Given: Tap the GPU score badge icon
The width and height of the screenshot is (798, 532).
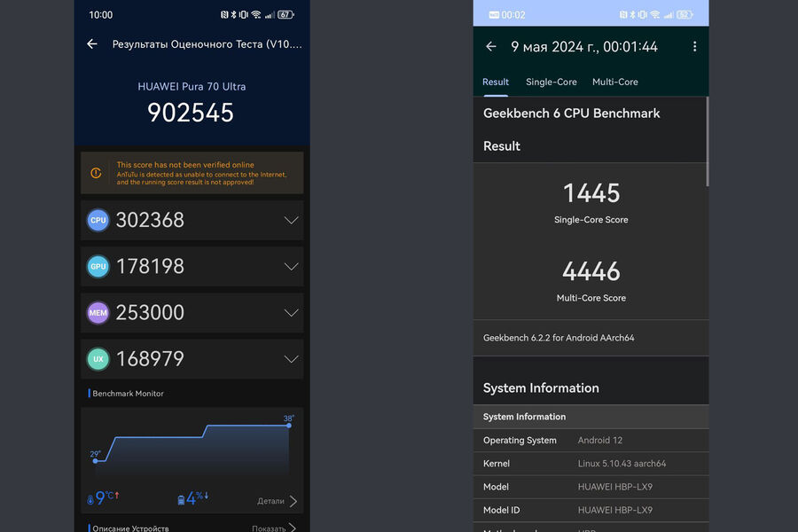Looking at the screenshot, I should point(98,267).
